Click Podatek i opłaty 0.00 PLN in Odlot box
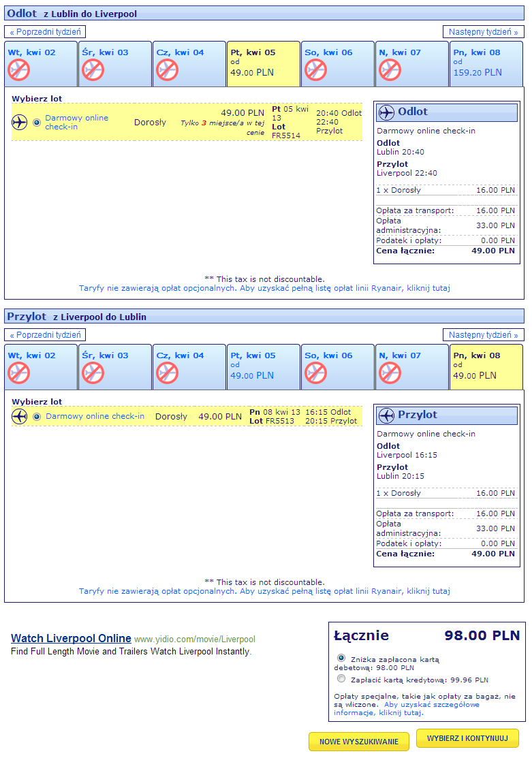The width and height of the screenshot is (532, 760). (445, 241)
